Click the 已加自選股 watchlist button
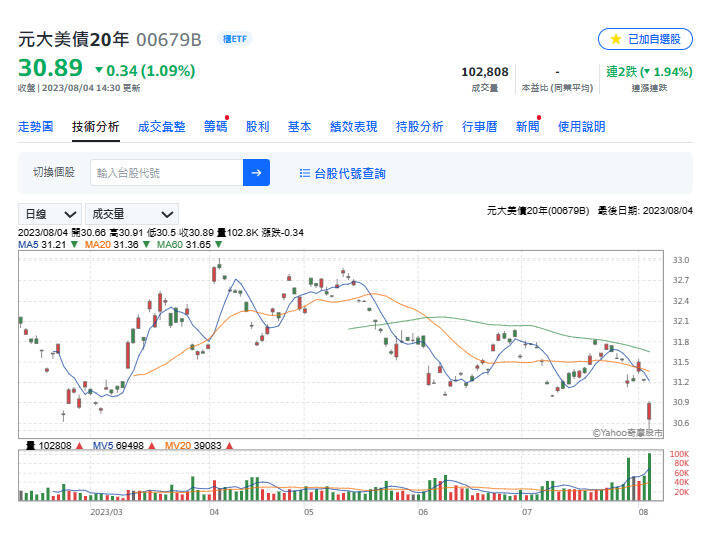Screen dimensions: 712x538 (645, 39)
